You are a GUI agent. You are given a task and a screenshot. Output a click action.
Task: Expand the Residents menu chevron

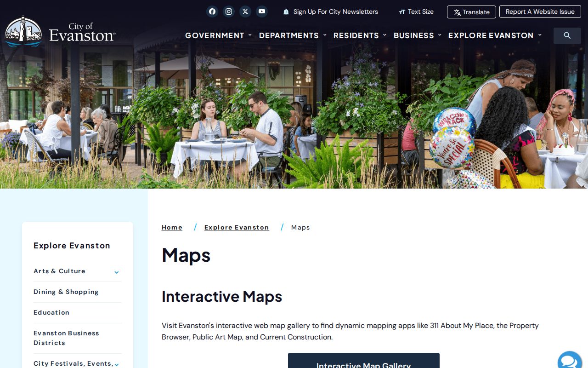click(384, 35)
